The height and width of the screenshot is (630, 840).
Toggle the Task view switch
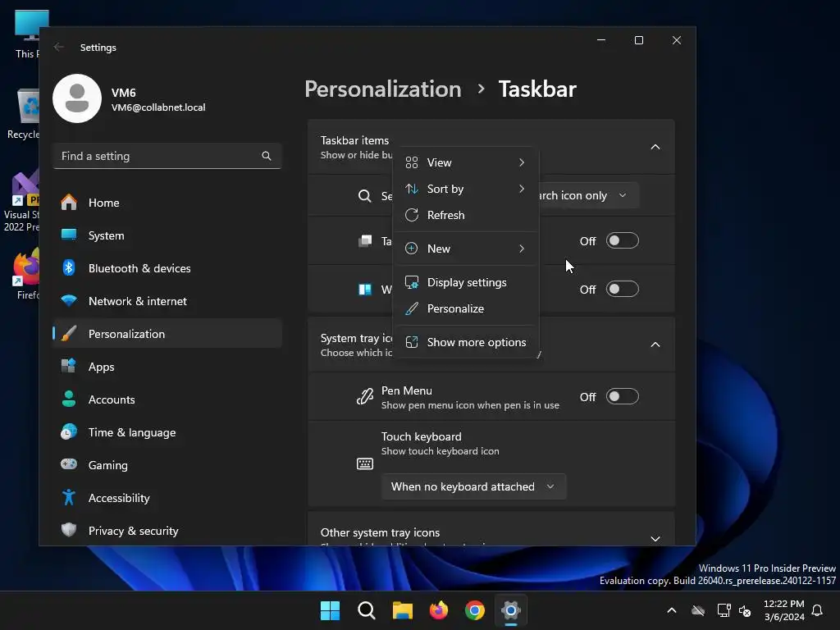[623, 240]
